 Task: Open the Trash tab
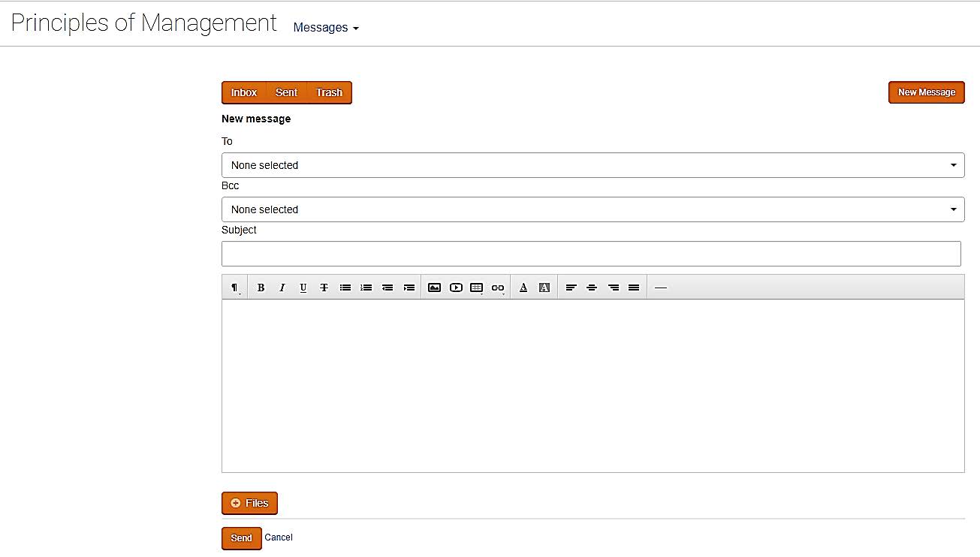click(x=329, y=92)
